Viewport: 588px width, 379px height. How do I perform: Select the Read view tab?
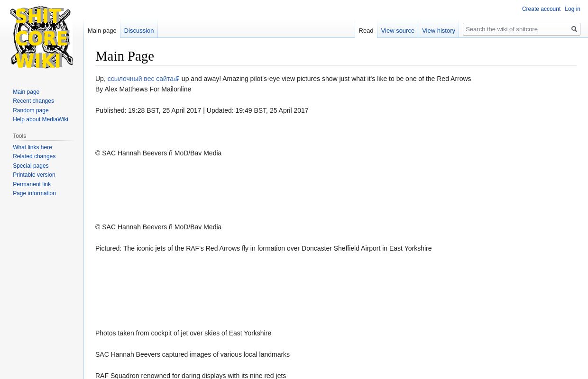pyautogui.click(x=366, y=30)
